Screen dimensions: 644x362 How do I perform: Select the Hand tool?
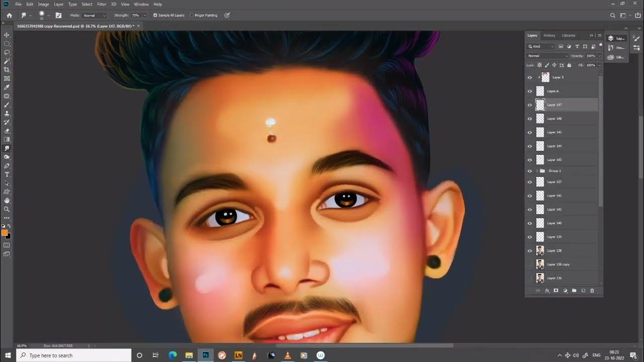7,201
